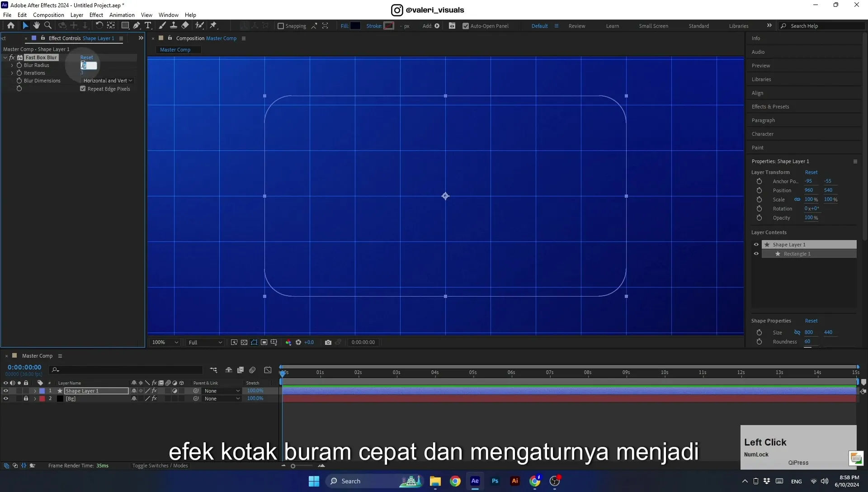Toggle Rectangle 1 visibility in Properties
Screen dimensions: 868x492
point(756,254)
